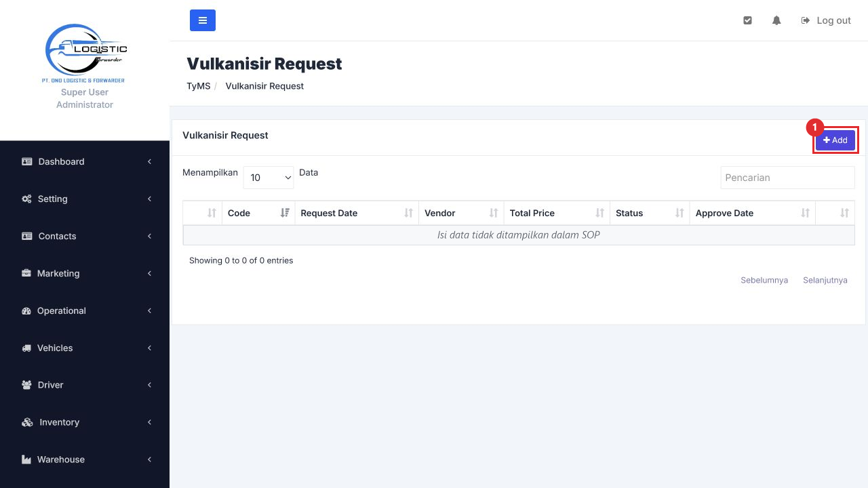Open the entries per page dropdown
868x488 pixels.
click(269, 178)
